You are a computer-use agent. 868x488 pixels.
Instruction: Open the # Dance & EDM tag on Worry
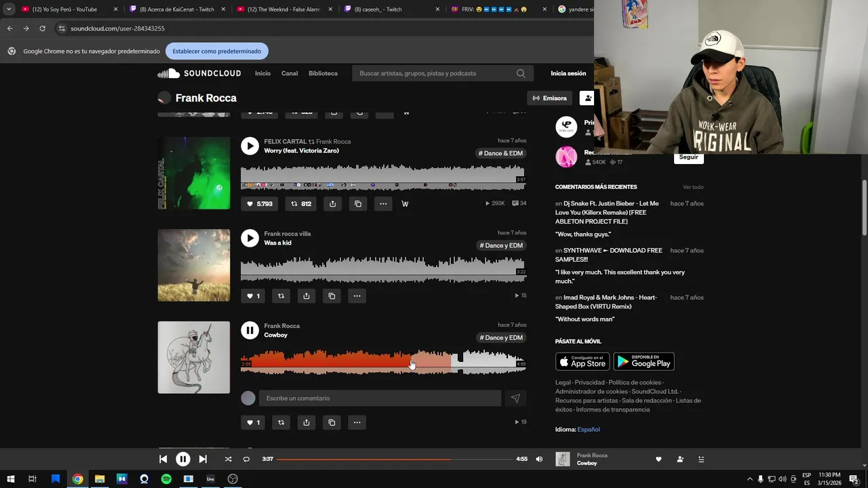500,153
